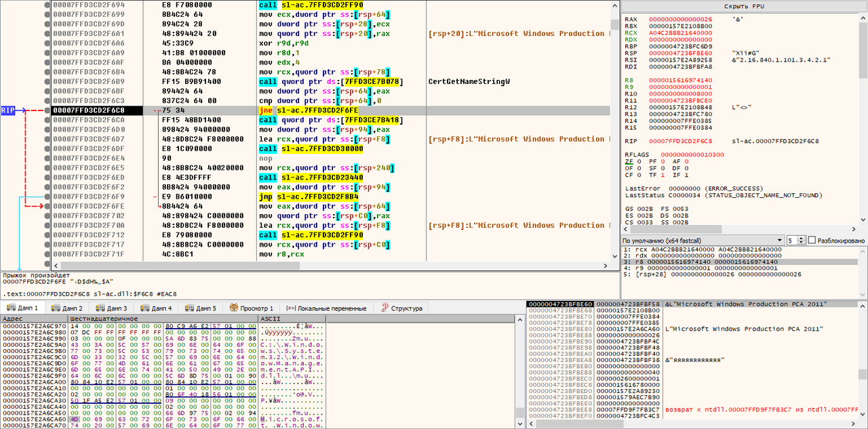Select stack address 0000004723BFBE60
The width and height of the screenshot is (868, 429).
(x=561, y=304)
